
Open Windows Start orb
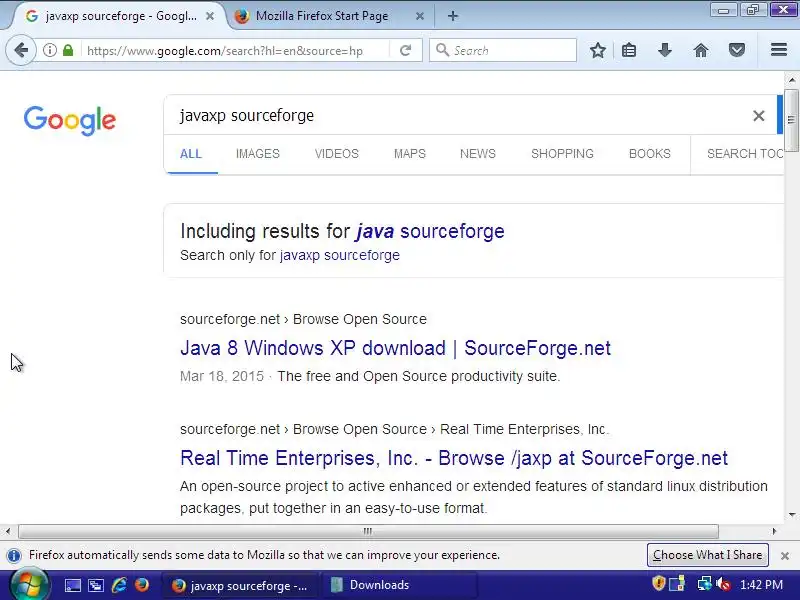pyautogui.click(x=29, y=585)
